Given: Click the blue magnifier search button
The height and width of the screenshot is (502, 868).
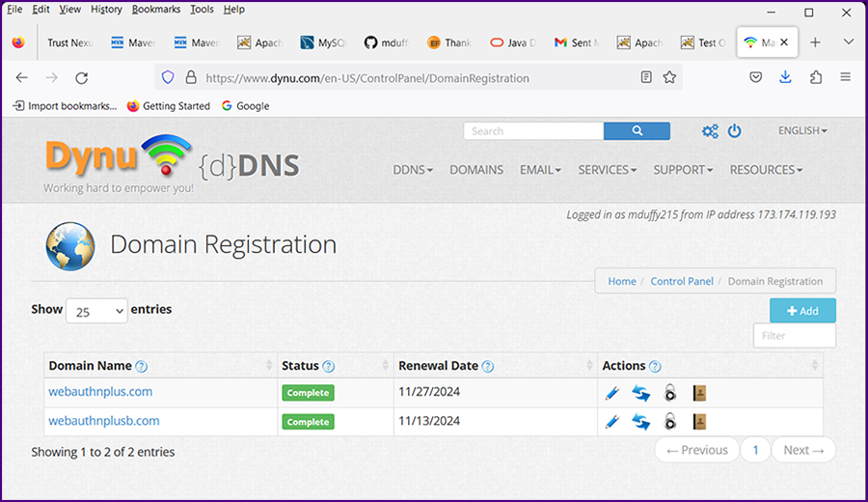Looking at the screenshot, I should tap(637, 131).
